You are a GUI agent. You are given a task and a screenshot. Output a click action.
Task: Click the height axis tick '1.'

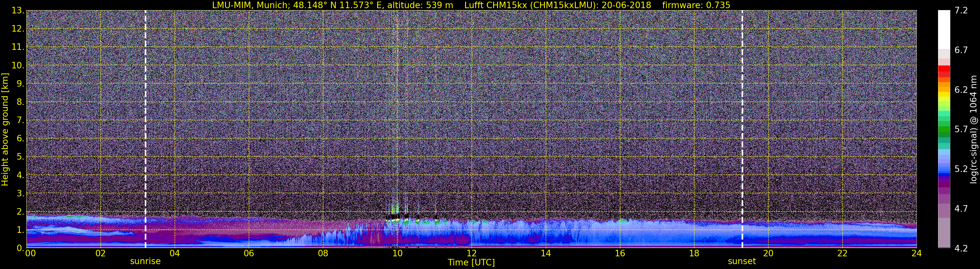coord(20,230)
